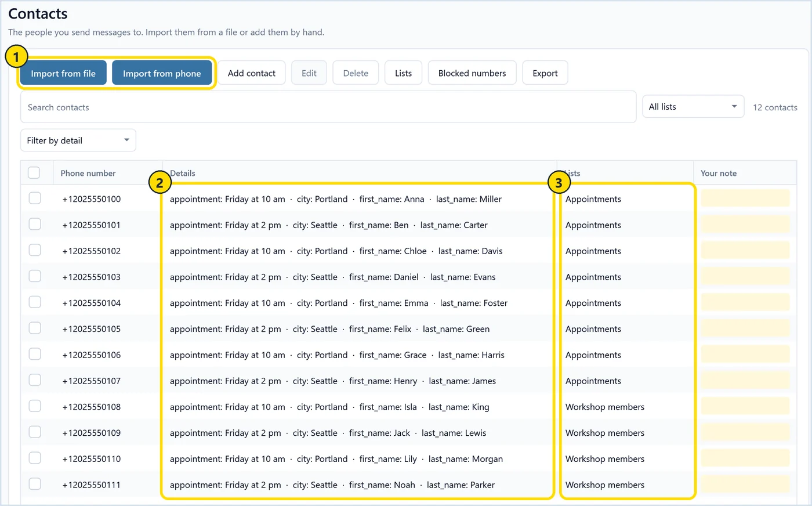Click the Import from file button
The height and width of the screenshot is (506, 812).
(63, 73)
